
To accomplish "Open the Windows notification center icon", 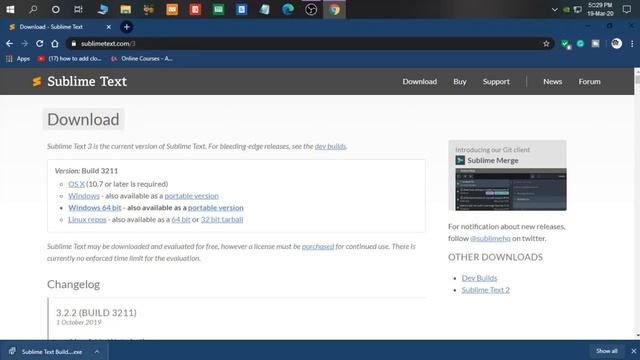I will coord(627,9).
